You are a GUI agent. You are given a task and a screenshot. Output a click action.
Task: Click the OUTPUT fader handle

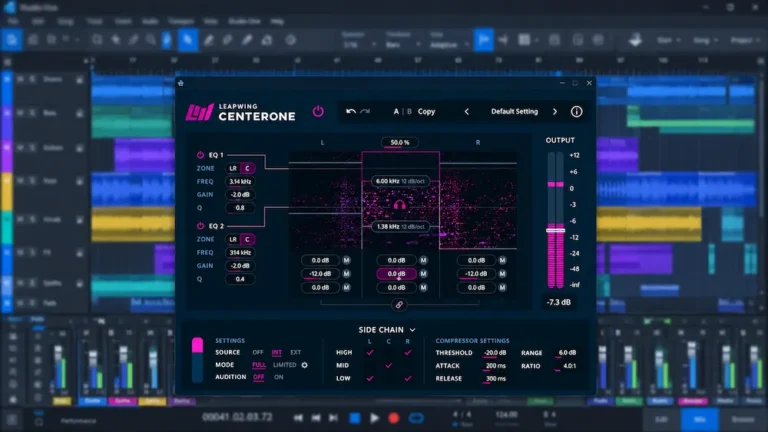555,230
